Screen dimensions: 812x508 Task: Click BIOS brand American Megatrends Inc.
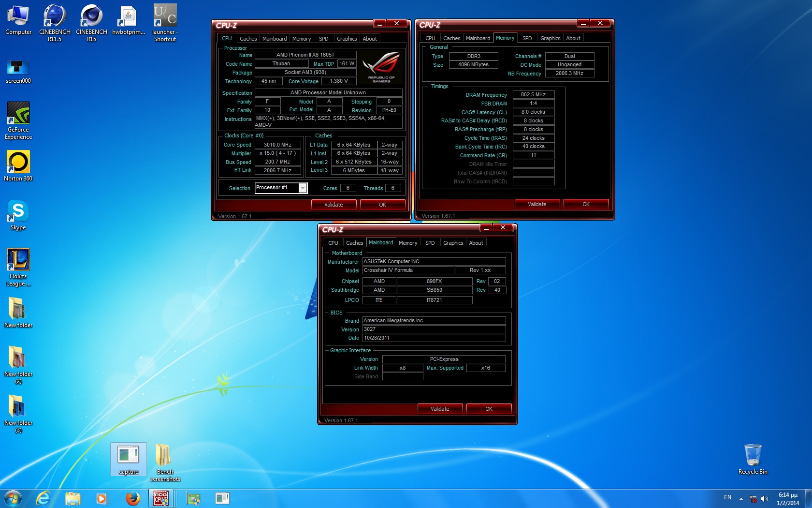click(434, 320)
